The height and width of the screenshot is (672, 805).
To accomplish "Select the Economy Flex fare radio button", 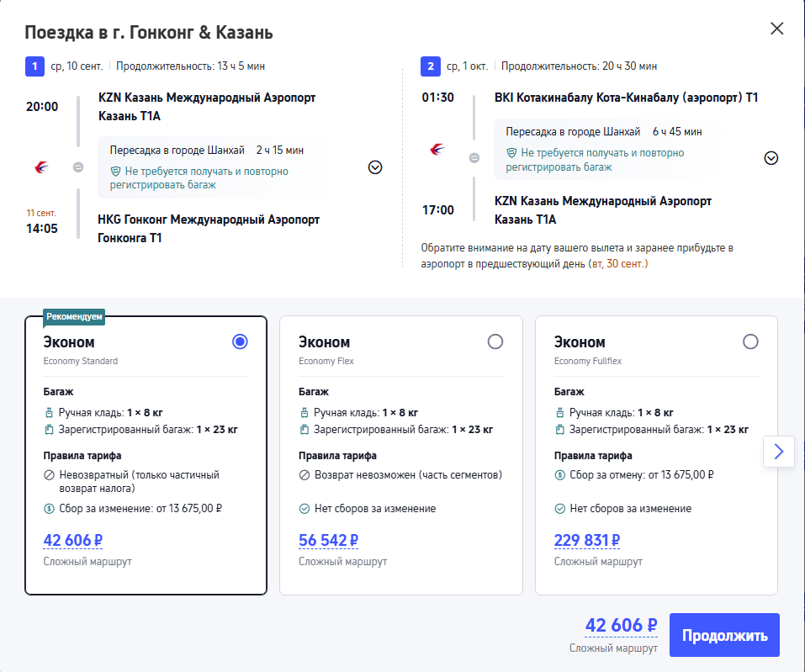I will tap(495, 342).
